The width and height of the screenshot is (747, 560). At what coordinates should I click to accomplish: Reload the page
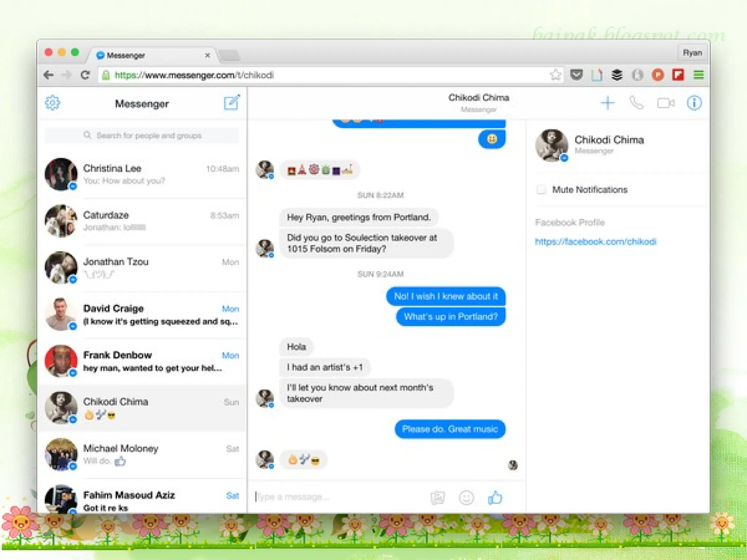tap(85, 75)
